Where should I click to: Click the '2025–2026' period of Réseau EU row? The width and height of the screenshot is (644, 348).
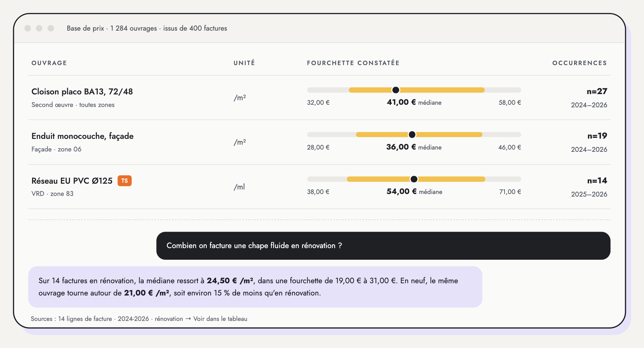[589, 194]
